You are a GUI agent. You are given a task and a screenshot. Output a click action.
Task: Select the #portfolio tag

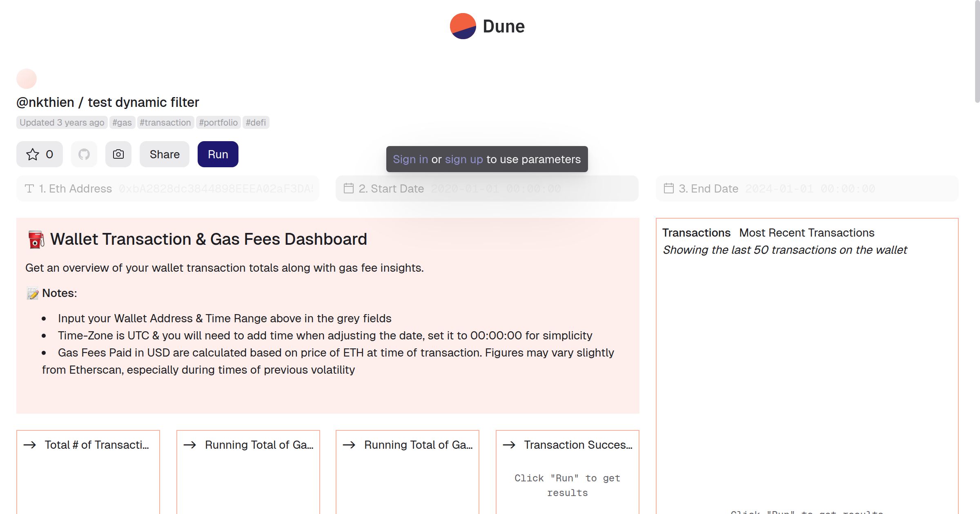coord(218,122)
